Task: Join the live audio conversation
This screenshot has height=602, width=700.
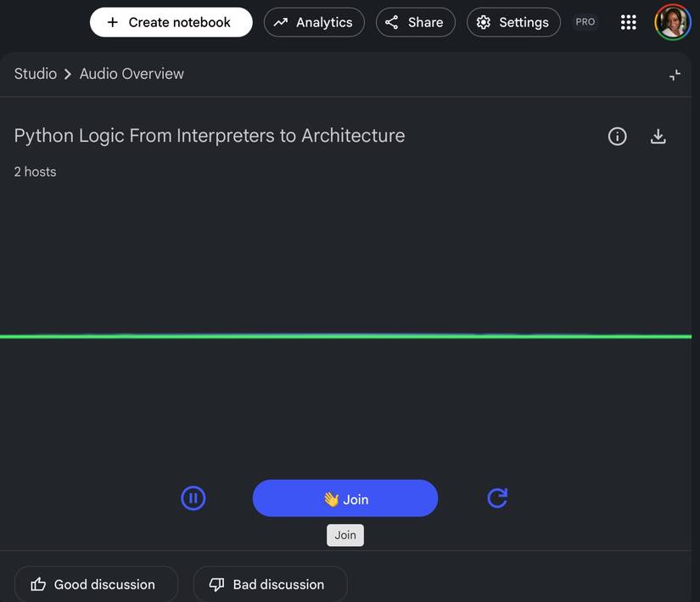Action: (x=345, y=498)
